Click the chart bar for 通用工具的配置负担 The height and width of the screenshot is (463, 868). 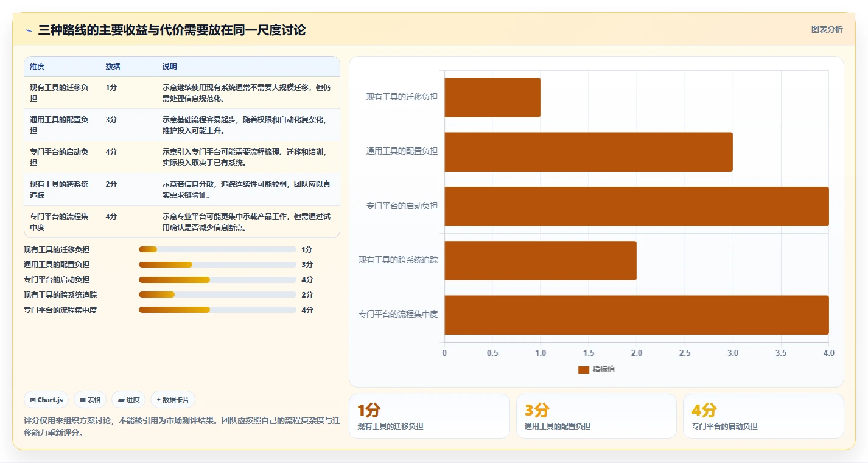point(589,151)
